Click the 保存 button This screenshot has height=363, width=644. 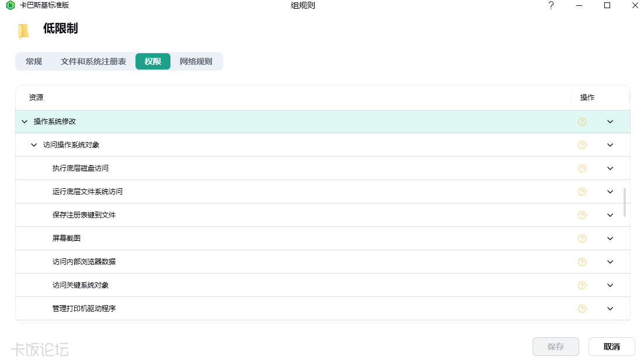click(x=556, y=347)
